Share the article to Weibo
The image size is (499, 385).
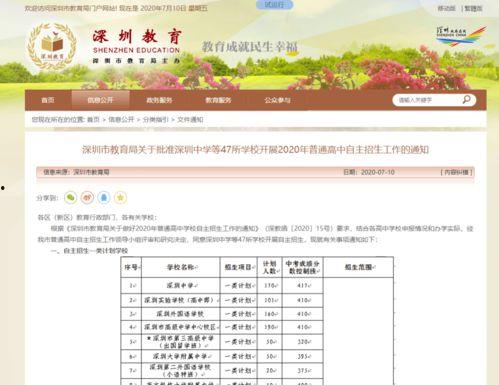tap(87, 198)
